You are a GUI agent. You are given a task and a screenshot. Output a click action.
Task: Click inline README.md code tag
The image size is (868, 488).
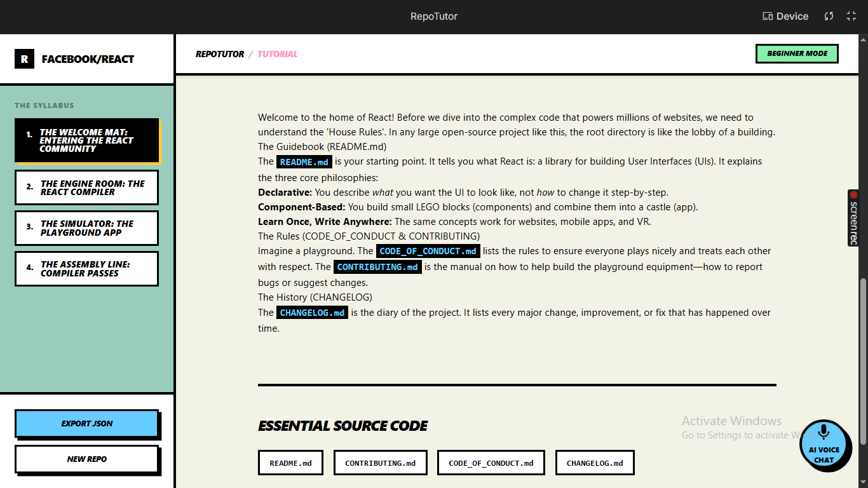304,162
